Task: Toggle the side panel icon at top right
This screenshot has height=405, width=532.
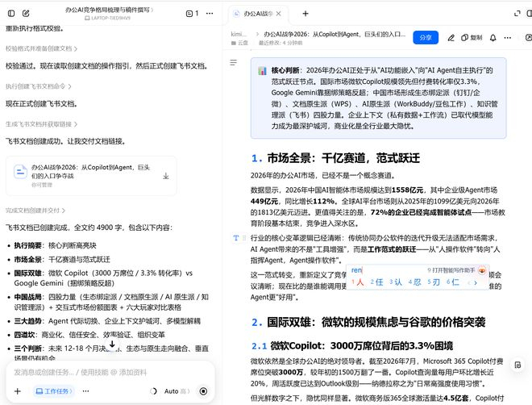Action: [x=529, y=13]
